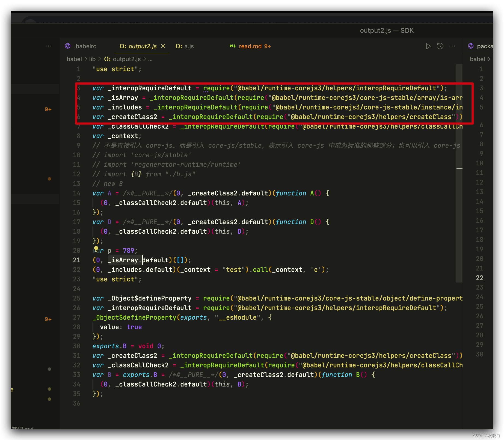The image size is (504, 440).
Task: Click the read.md markdown icon
Action: click(233, 46)
